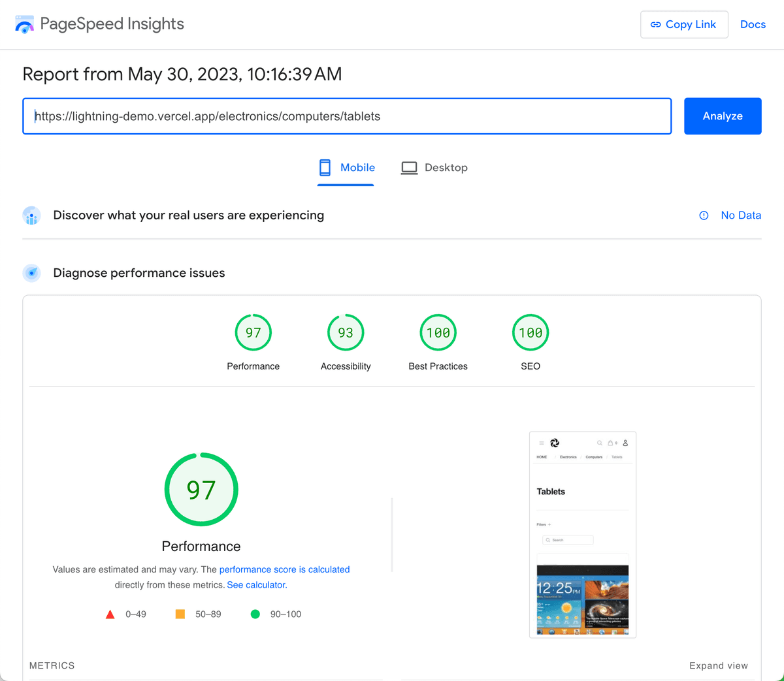Click the Performance label under gauge 97
The width and height of the screenshot is (784, 681).
coord(253,366)
